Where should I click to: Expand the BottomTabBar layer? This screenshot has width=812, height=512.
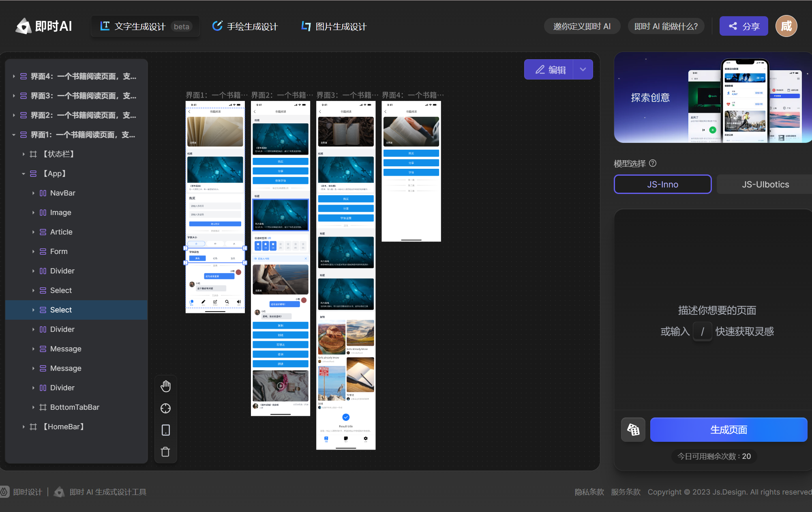33,407
